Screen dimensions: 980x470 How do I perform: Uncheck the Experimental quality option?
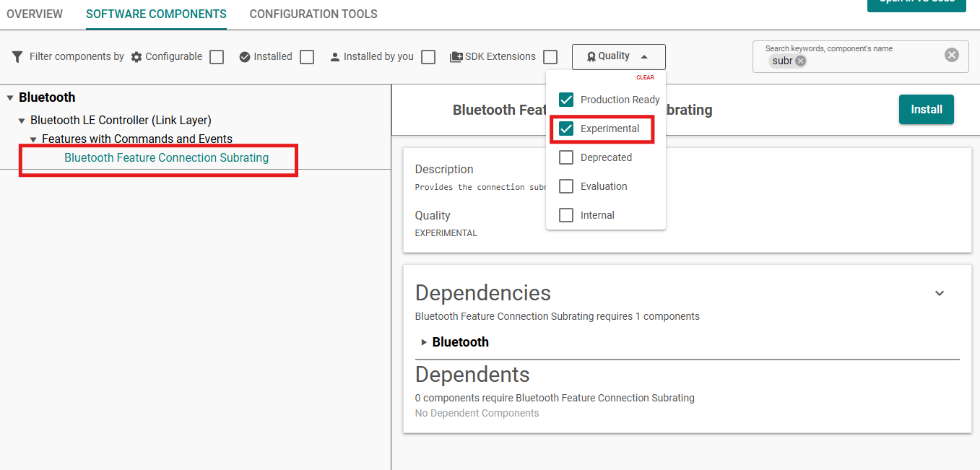566,129
